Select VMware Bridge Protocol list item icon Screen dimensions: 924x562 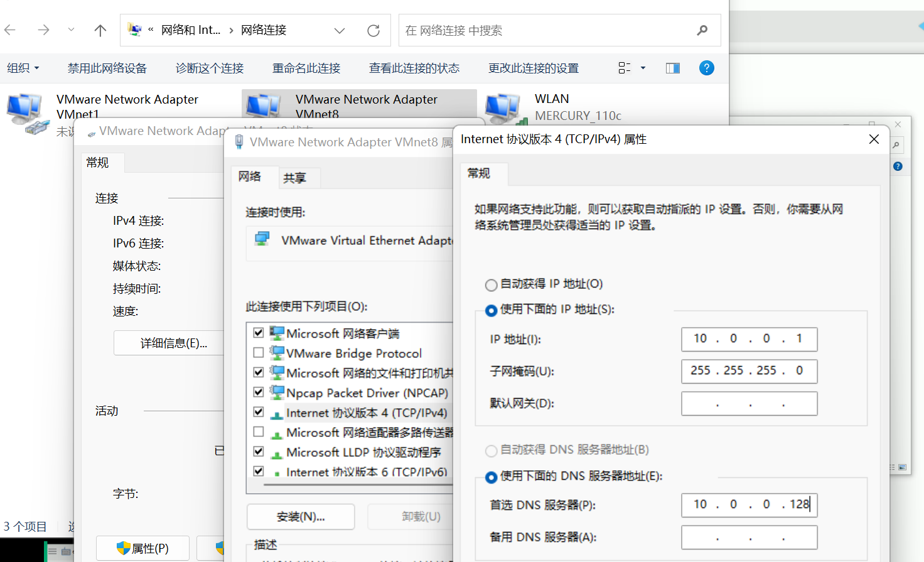coord(276,353)
